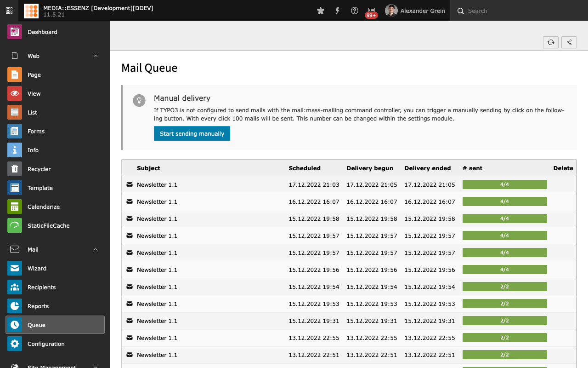Click the Mail Queue heading
This screenshot has height=368, width=588.
(149, 68)
